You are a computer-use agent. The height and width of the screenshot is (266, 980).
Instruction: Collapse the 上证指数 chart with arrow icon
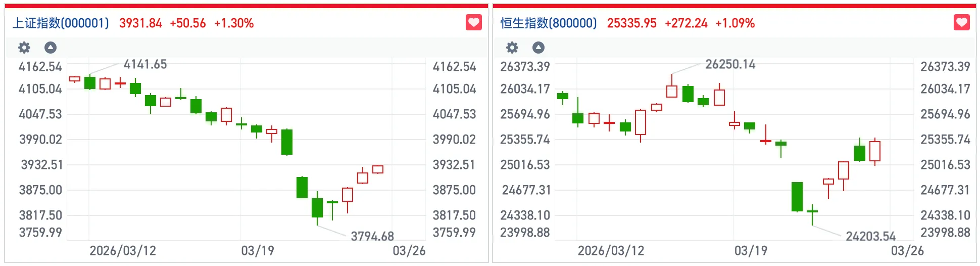coord(51,48)
